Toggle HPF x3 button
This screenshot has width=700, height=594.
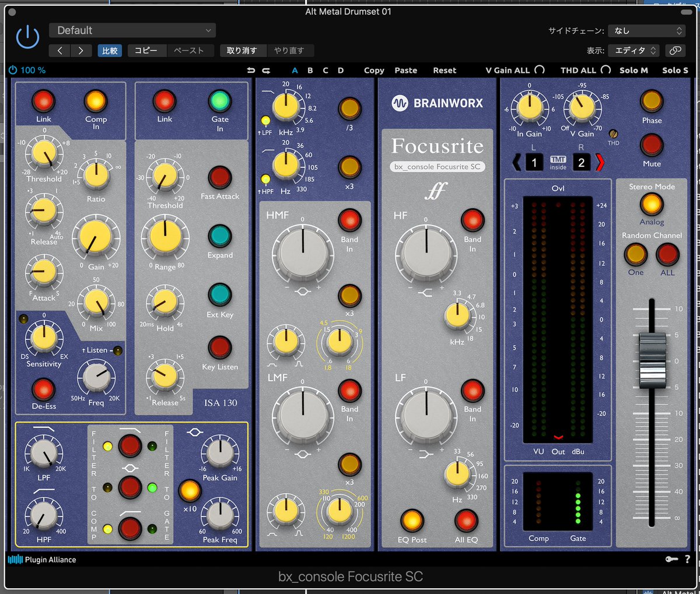[x=349, y=167]
